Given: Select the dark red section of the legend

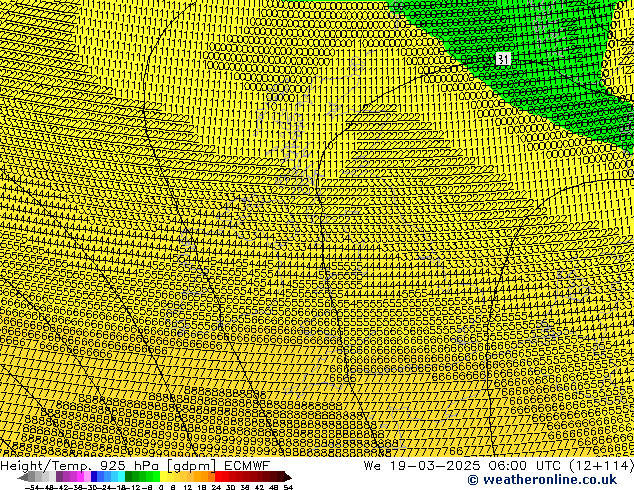Looking at the screenshot, I should click(249, 477).
